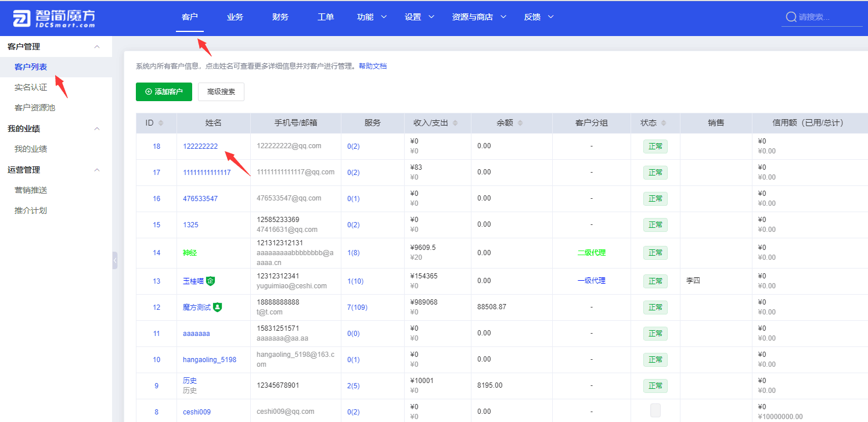Image resolution: width=868 pixels, height=422 pixels.
Task: Click personal verified badge beside 魔方测试
Action: click(217, 307)
